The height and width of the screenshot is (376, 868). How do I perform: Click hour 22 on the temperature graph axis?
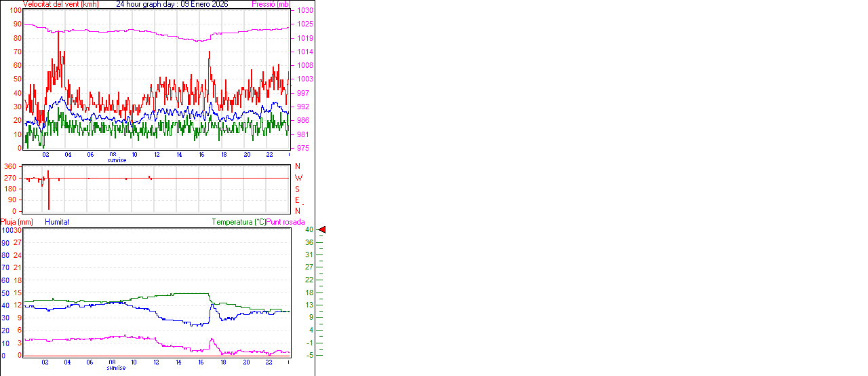click(269, 362)
